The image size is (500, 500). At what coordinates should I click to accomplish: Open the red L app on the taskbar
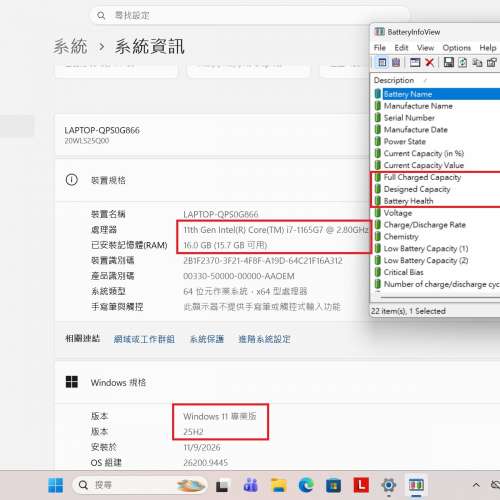pyautogui.click(x=361, y=485)
